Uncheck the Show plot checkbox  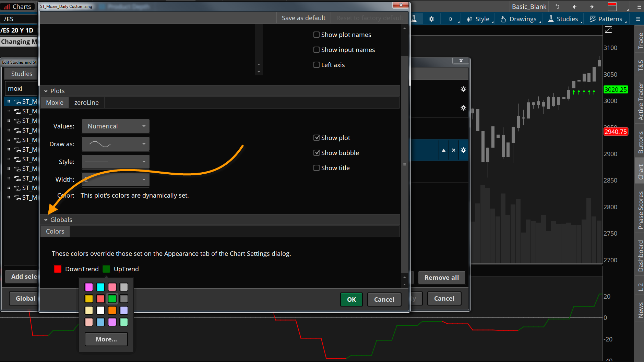(317, 138)
